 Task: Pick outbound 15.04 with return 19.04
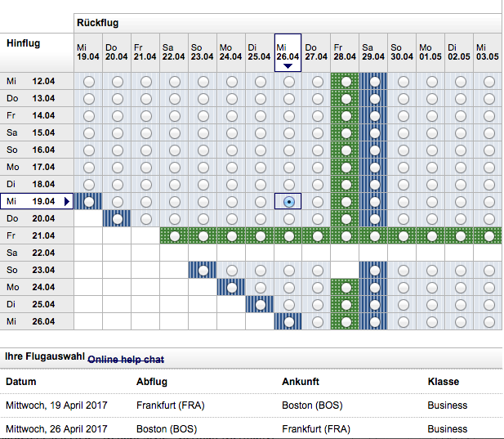click(88, 133)
